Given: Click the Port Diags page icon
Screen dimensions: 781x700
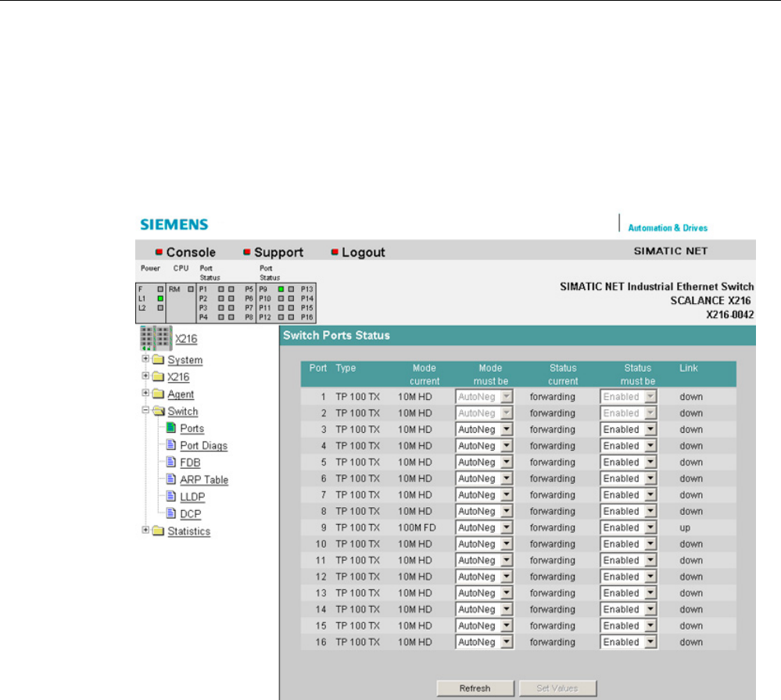Looking at the screenshot, I should click(171, 445).
